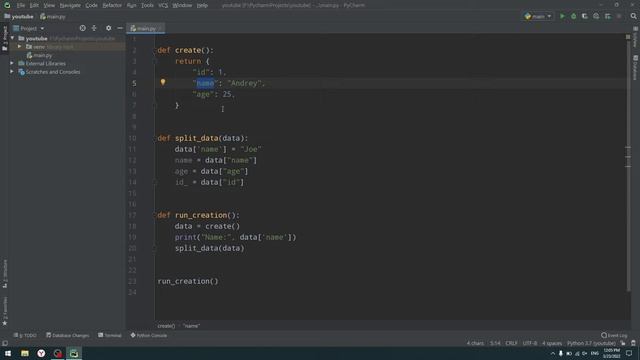Open the Terminal tool window
640x360 pixels.
(110, 336)
